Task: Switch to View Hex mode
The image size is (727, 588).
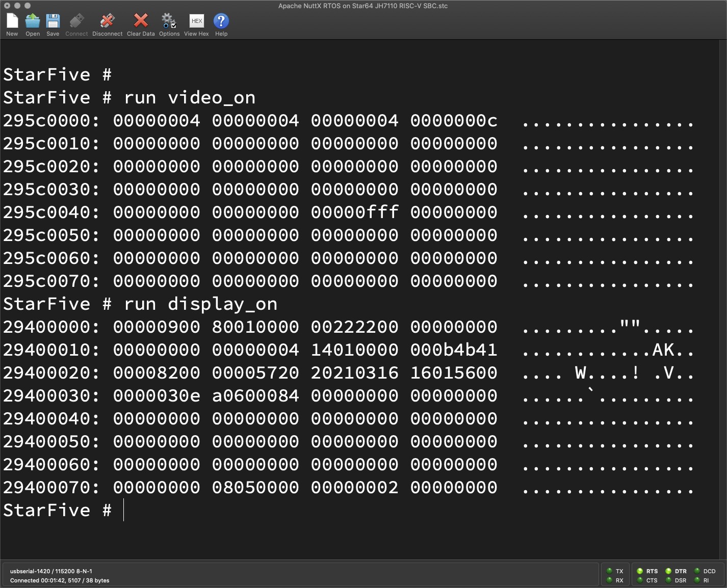Action: tap(196, 21)
